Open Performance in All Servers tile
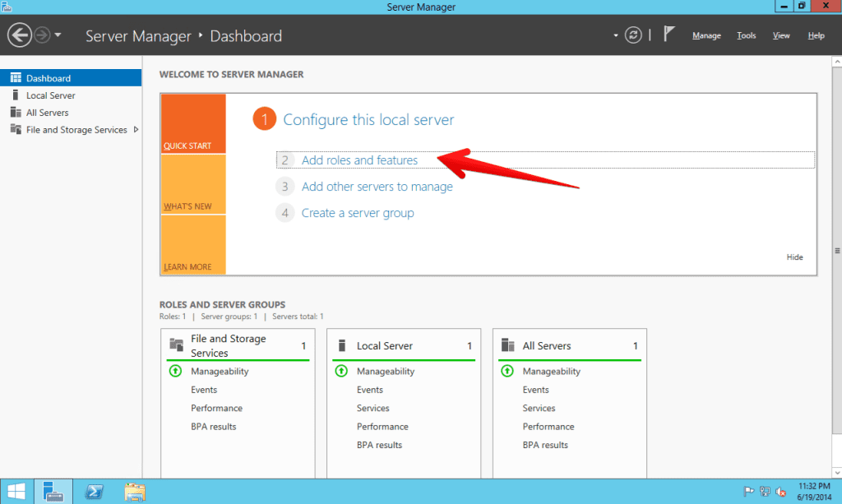 click(x=548, y=426)
